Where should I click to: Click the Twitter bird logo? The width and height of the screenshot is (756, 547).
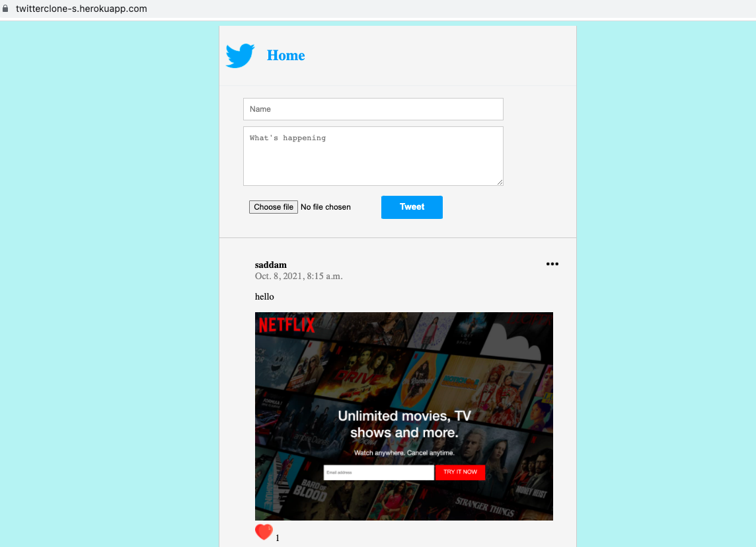coord(240,56)
